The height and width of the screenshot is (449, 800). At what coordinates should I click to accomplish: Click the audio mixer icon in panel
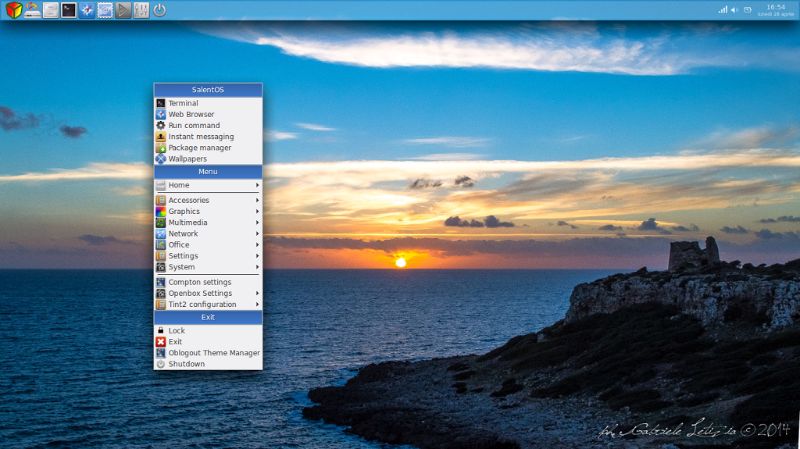click(x=141, y=10)
